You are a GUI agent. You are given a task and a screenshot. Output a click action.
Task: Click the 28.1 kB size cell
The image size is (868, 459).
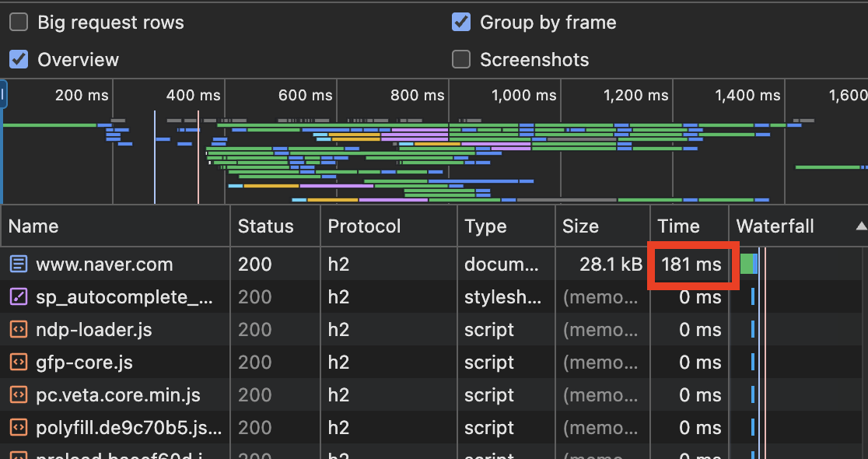[611, 264]
